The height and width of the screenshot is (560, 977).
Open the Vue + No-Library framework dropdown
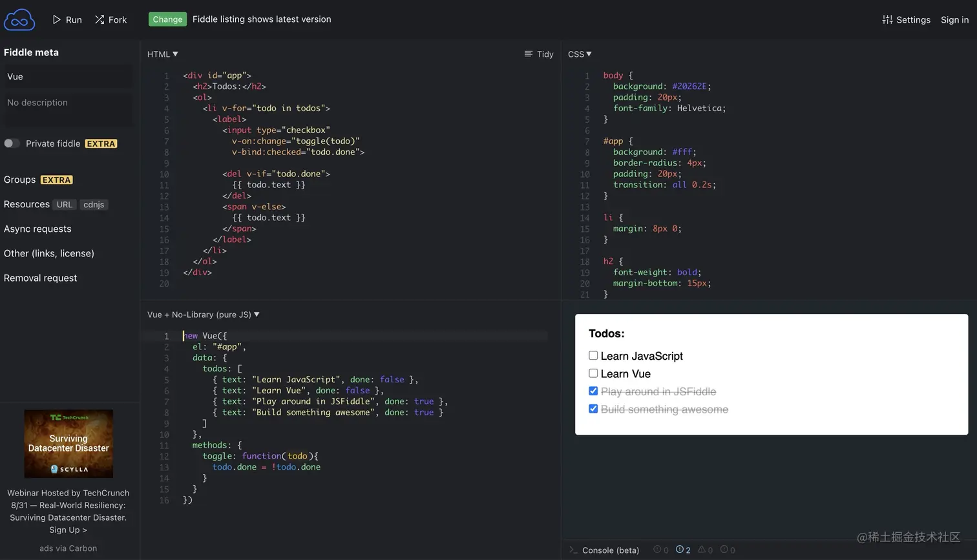tap(203, 315)
